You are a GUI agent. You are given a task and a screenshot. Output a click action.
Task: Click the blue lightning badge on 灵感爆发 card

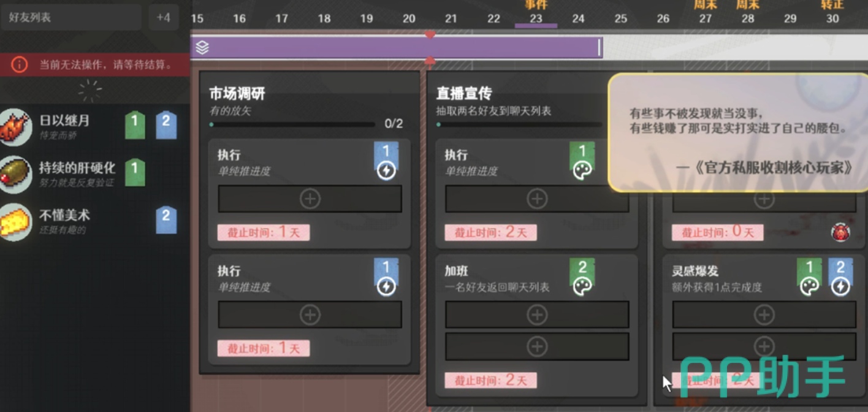point(840,277)
